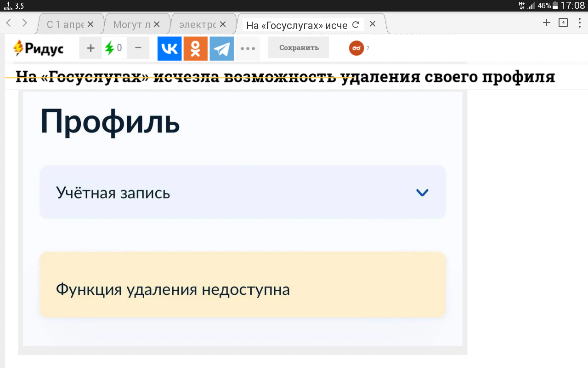Go back with the browser back arrow

[x=9, y=23]
